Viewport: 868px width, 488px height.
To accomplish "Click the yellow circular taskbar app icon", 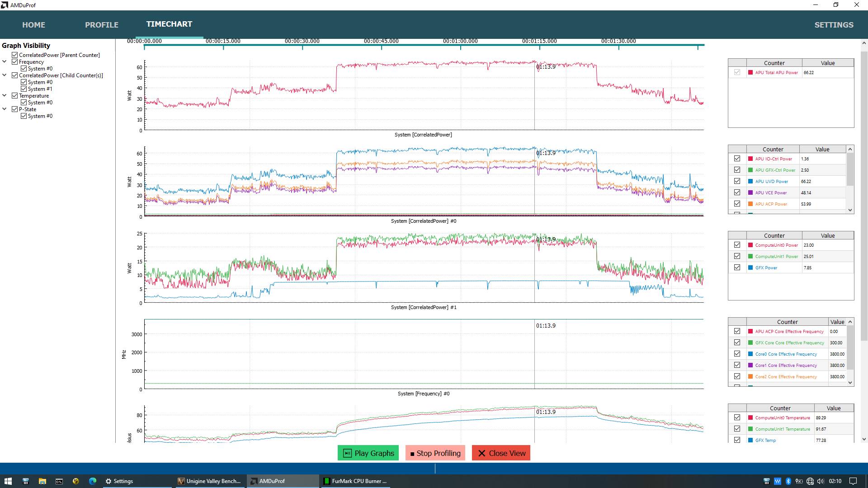I will 76,481.
